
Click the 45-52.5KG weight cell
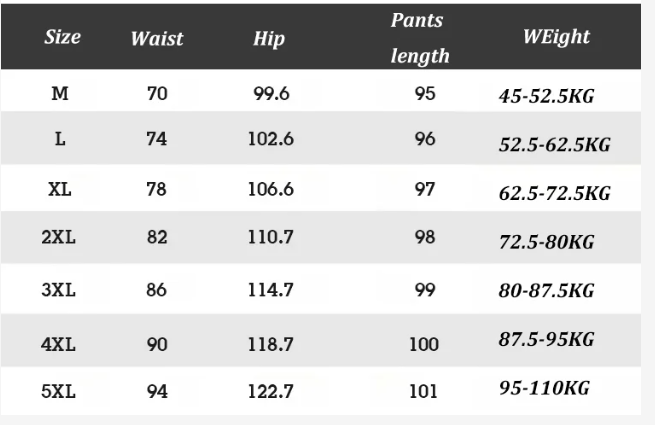(x=546, y=97)
